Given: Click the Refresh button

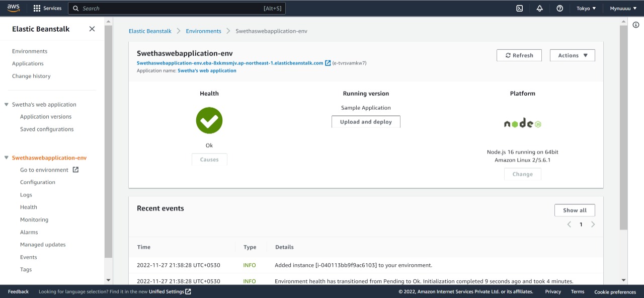Looking at the screenshot, I should click(519, 55).
